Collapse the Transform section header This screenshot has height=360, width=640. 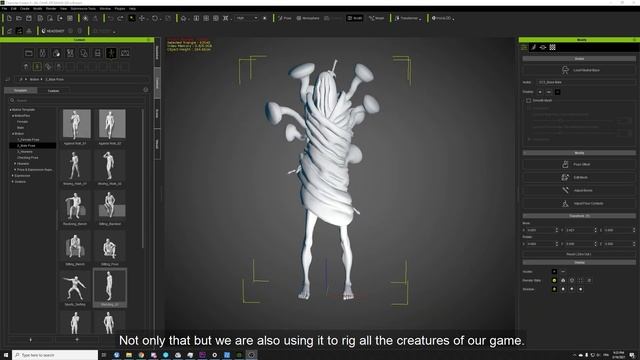(x=579, y=216)
